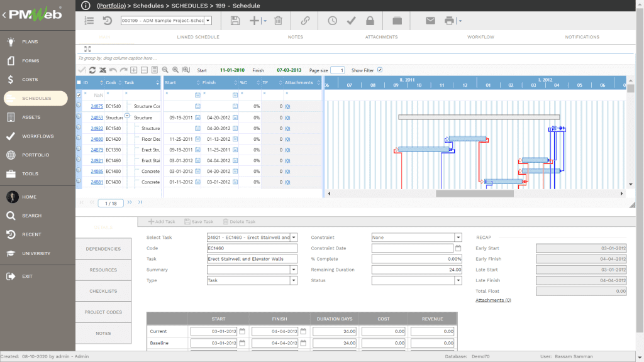Open the dropdown arrow next to the plus icon

pos(265,21)
